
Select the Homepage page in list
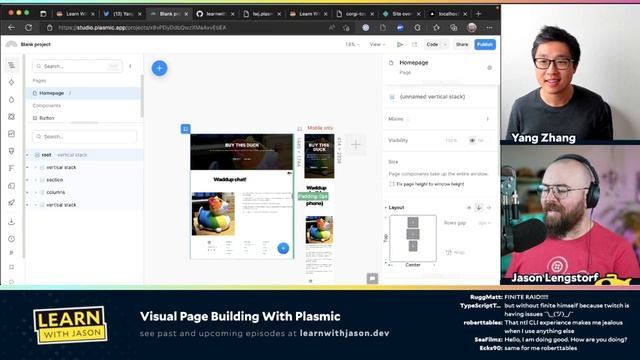coord(83,93)
